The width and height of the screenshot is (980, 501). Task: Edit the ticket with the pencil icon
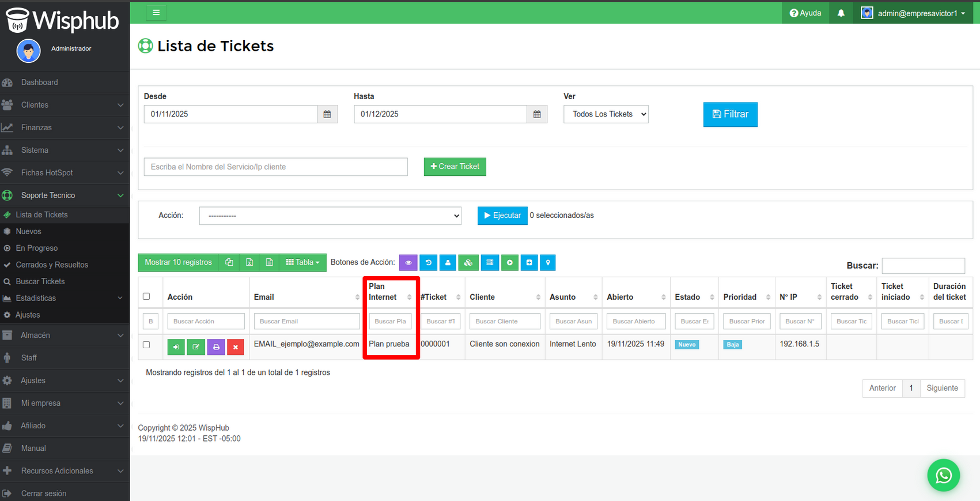click(x=196, y=347)
